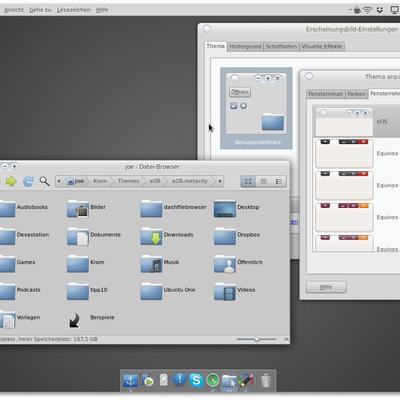Open the dashfilebrowser folder
This screenshot has width=400, height=400.
tap(151, 209)
